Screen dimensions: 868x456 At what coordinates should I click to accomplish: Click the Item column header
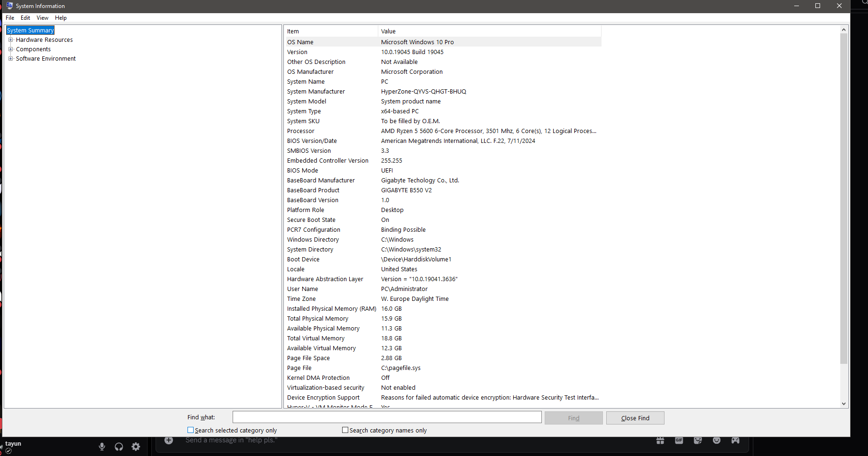(331, 31)
